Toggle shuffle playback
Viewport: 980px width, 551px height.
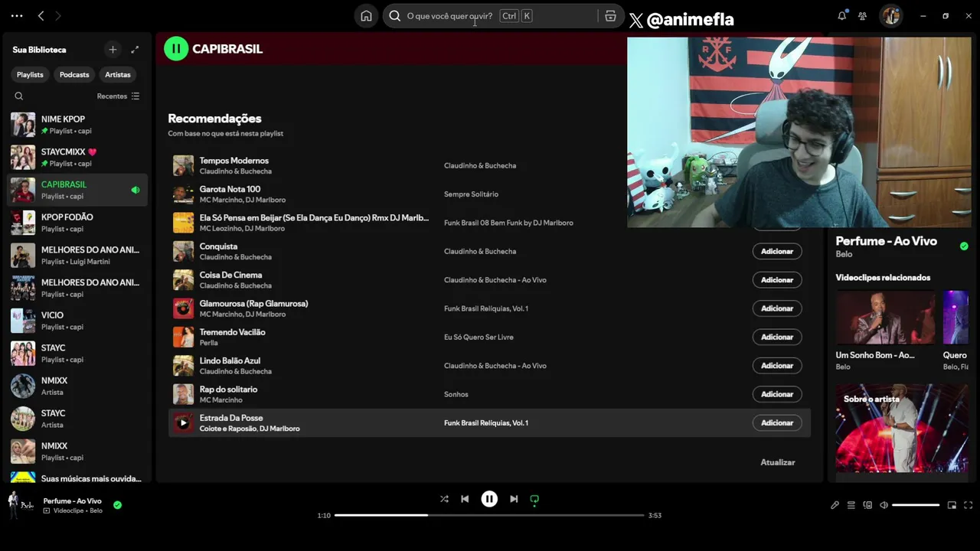444,499
